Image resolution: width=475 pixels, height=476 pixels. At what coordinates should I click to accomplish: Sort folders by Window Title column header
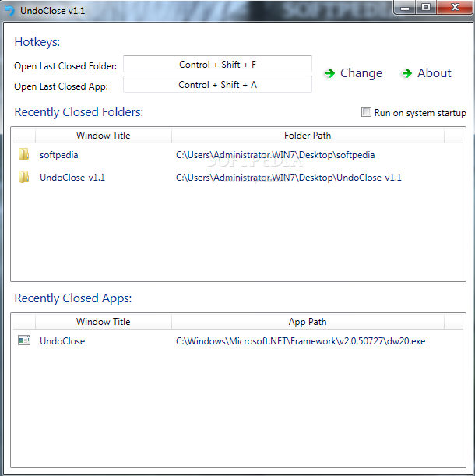pyautogui.click(x=104, y=136)
